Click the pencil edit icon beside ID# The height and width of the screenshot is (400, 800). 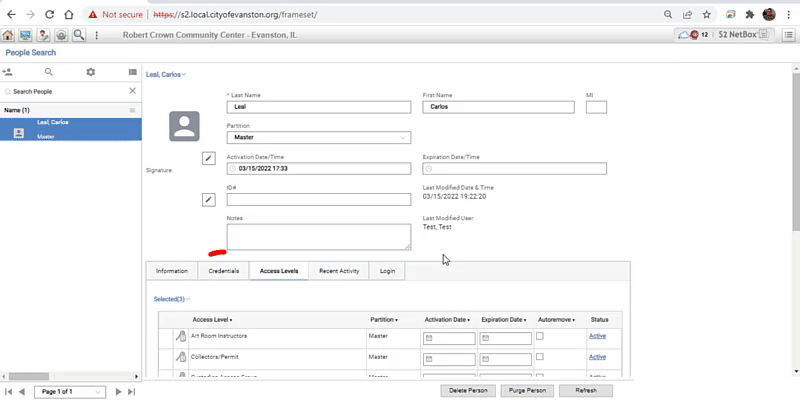pos(209,199)
